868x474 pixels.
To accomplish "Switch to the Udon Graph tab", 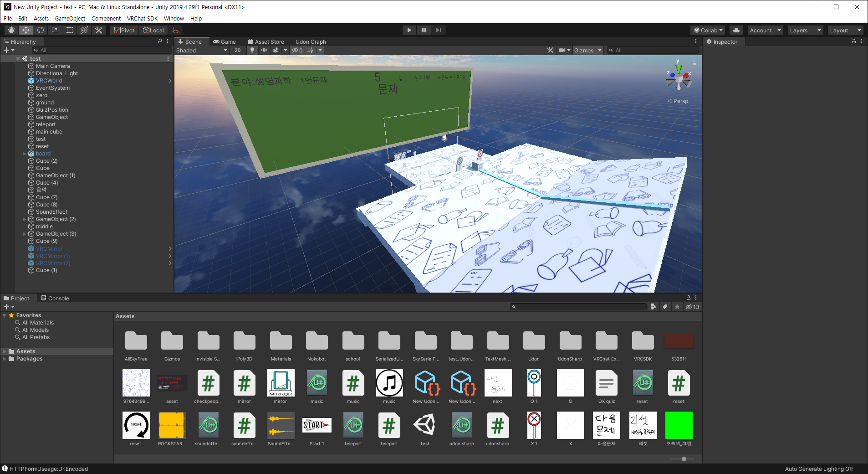I will click(311, 41).
